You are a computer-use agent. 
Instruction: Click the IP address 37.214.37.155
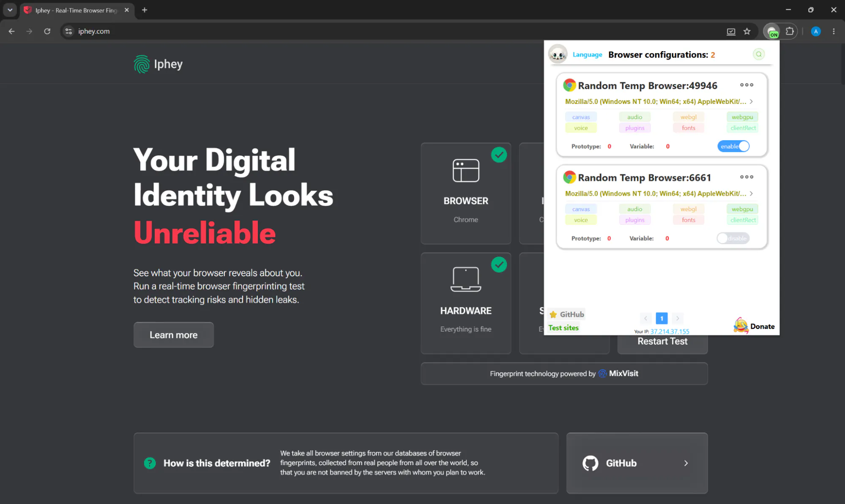[x=670, y=332]
